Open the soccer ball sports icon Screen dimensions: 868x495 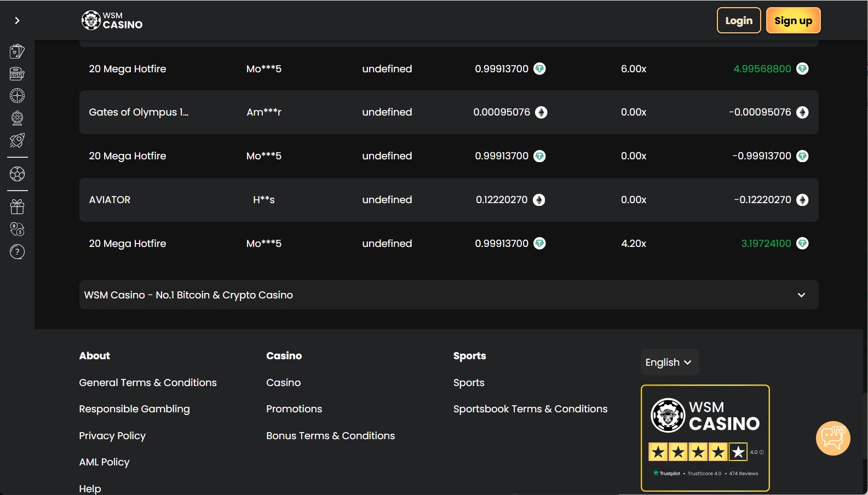[x=17, y=174]
